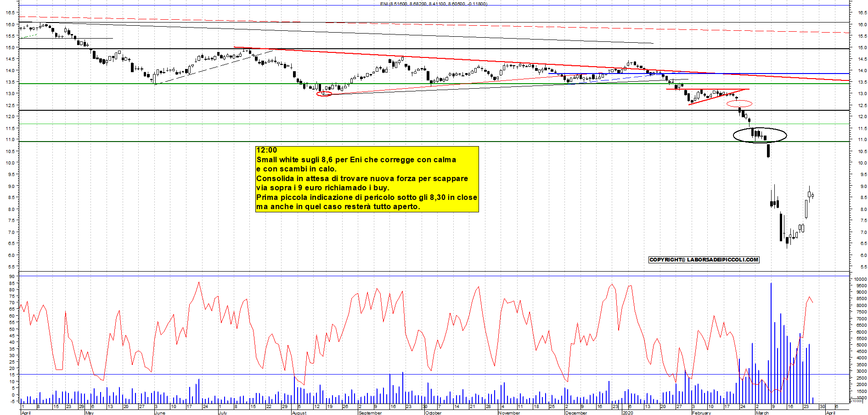Click "December" on the date axis
This screenshot has width=868, height=415.
[576, 413]
